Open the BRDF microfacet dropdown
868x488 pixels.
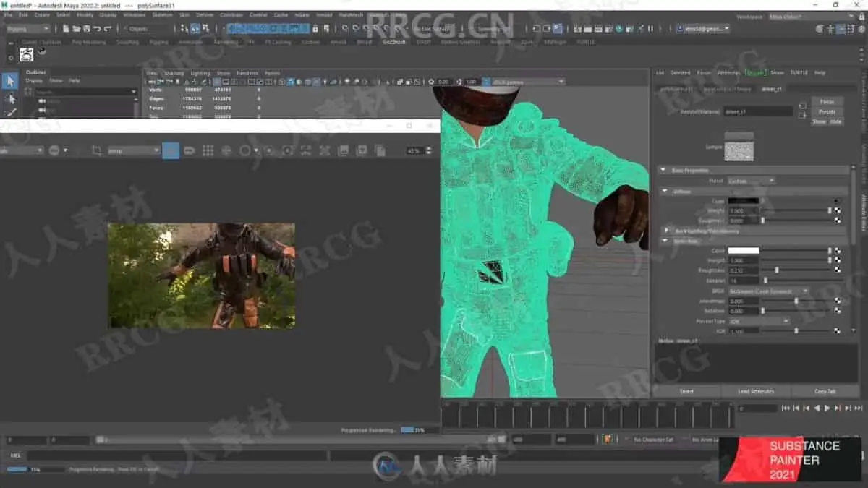point(768,291)
